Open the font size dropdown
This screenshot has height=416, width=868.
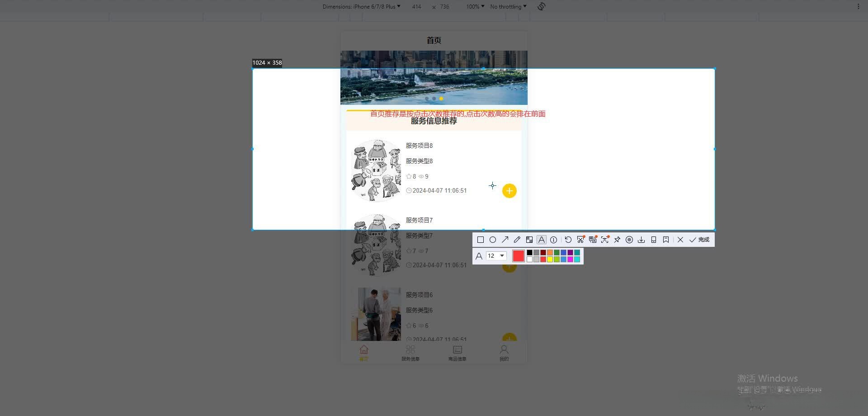[495, 255]
